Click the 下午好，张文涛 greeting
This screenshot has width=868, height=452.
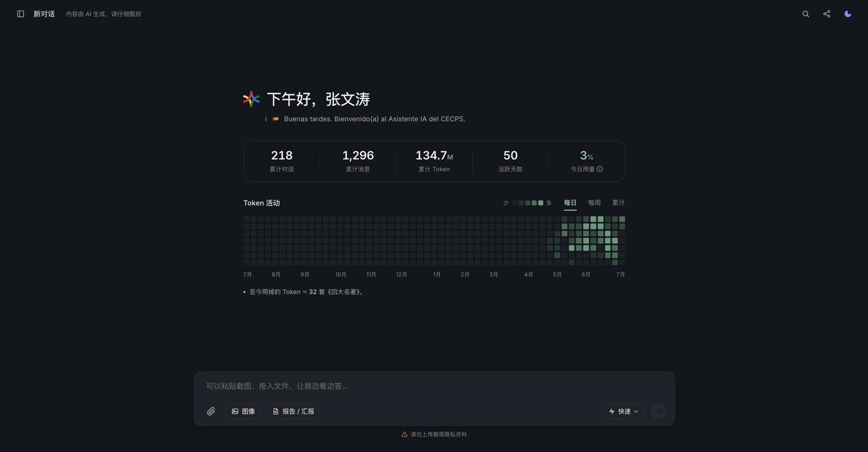click(318, 99)
